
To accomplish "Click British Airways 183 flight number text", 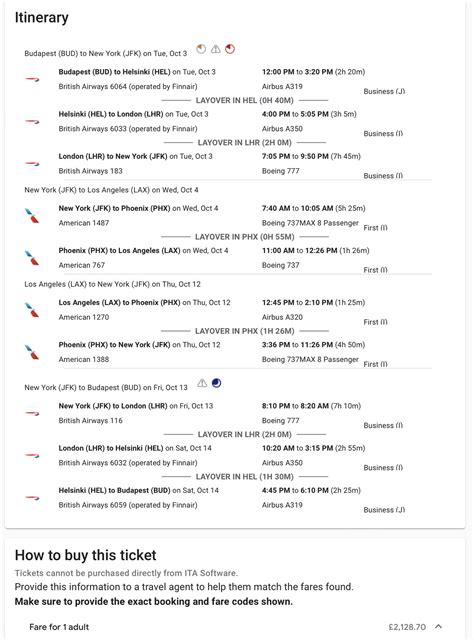I will [91, 171].
